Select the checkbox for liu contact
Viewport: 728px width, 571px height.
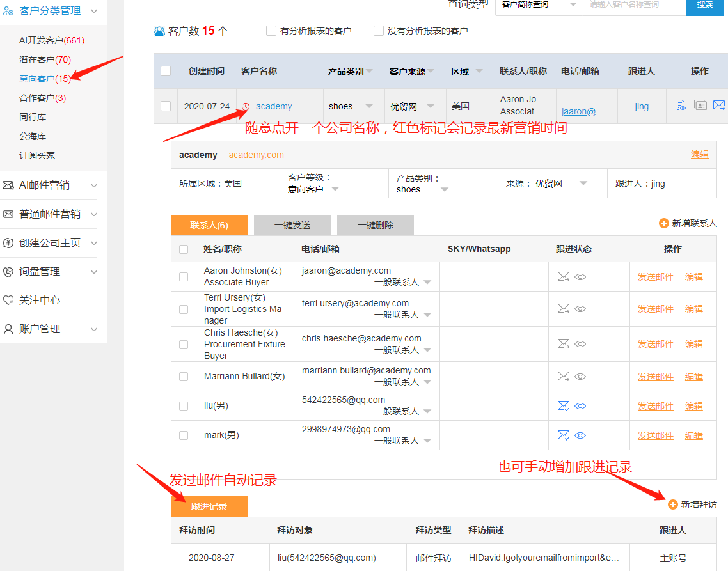pyautogui.click(x=184, y=406)
